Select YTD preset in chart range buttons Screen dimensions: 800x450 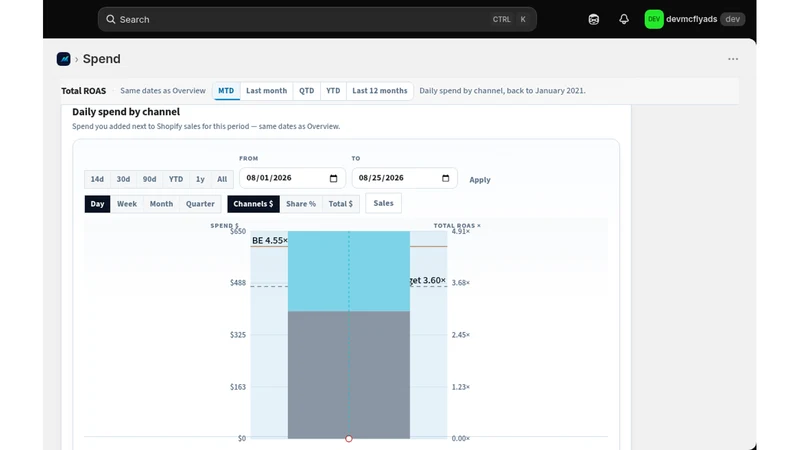176,179
